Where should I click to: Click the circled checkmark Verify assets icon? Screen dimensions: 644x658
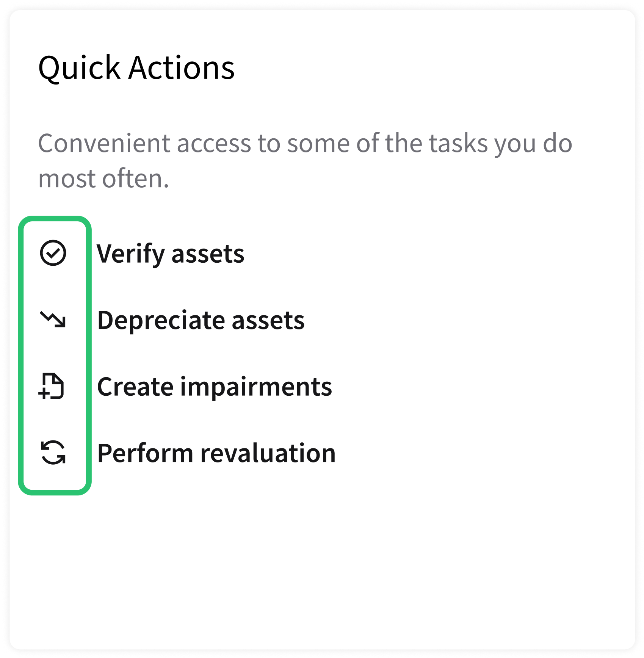click(53, 253)
